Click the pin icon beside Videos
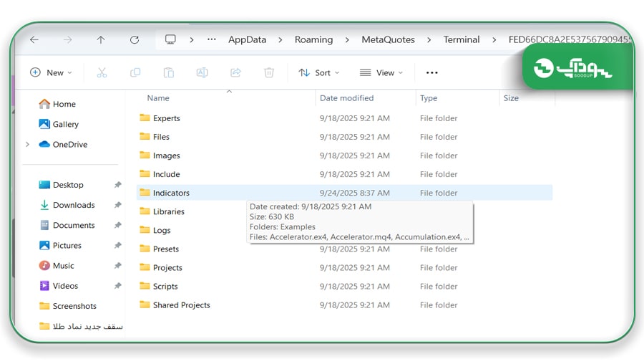The width and height of the screenshot is (644, 364). [118, 285]
